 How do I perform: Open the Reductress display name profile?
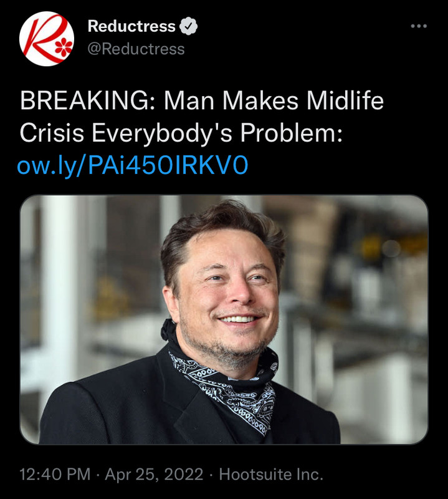point(131,26)
